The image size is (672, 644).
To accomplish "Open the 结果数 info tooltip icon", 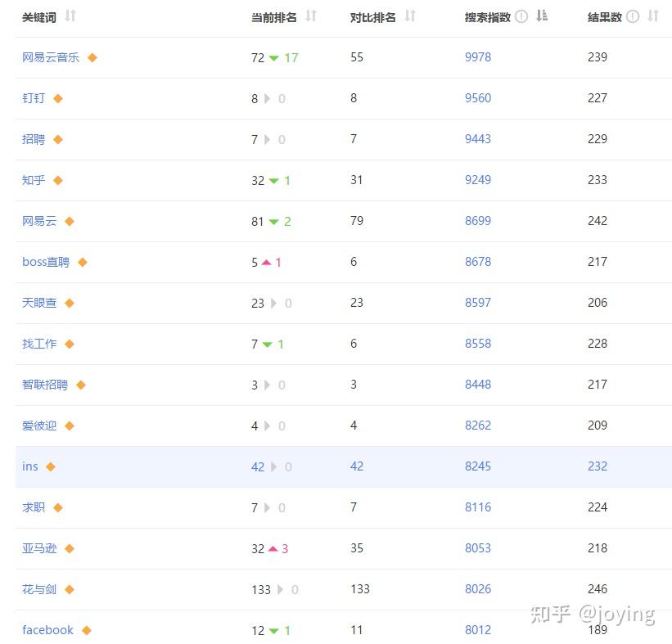I will pos(633,16).
